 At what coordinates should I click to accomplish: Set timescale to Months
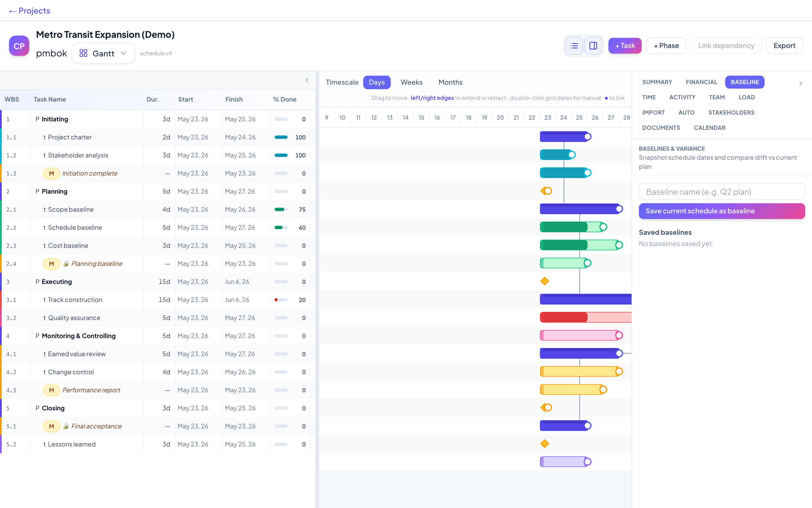click(x=450, y=82)
